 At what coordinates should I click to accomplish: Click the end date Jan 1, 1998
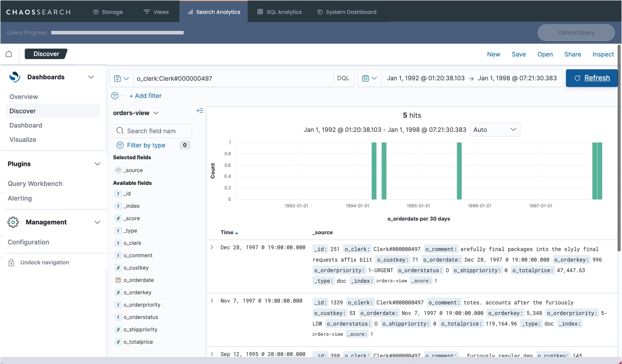click(517, 78)
